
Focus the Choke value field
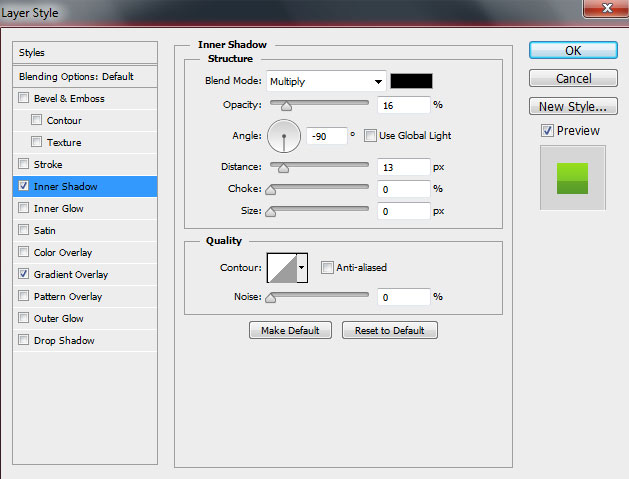(x=404, y=189)
